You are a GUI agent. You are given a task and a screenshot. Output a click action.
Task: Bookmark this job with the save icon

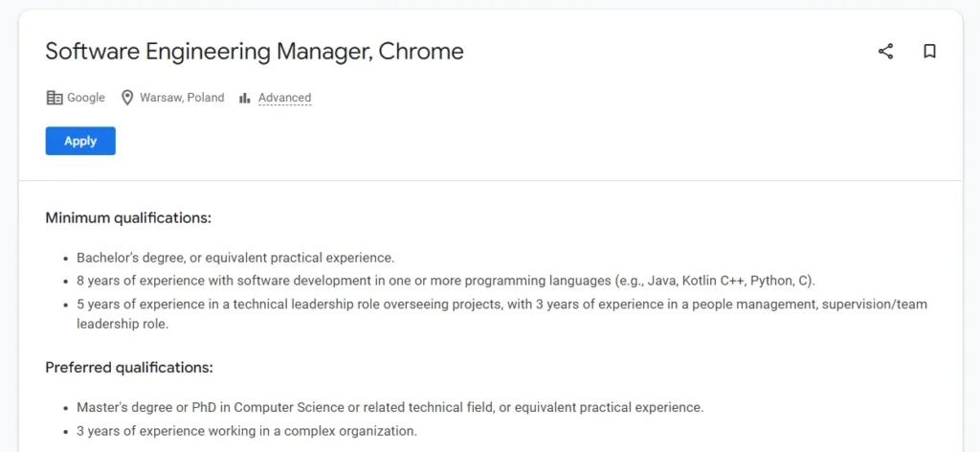pyautogui.click(x=929, y=52)
